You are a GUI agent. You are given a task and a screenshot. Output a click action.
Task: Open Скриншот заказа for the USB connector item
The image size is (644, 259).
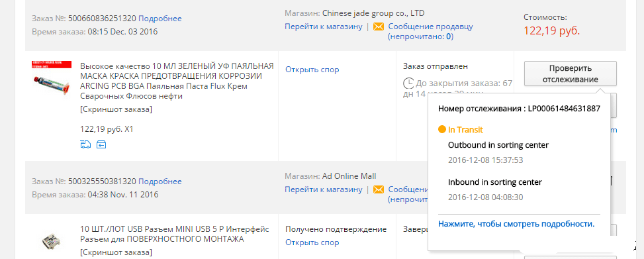(116, 252)
